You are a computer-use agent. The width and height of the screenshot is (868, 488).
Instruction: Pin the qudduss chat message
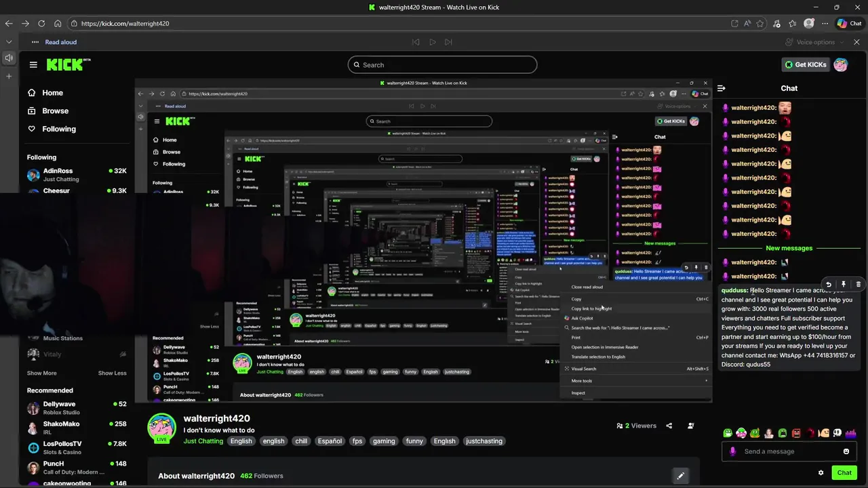844,285
